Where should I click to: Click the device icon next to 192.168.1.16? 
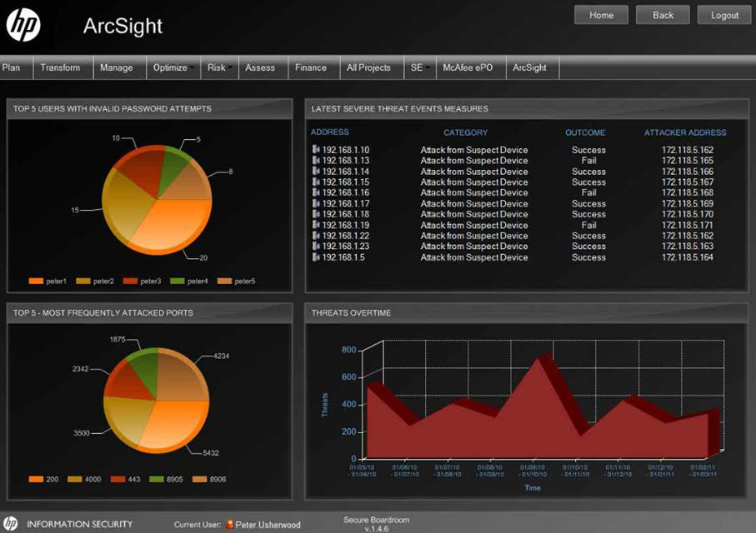[x=316, y=192]
